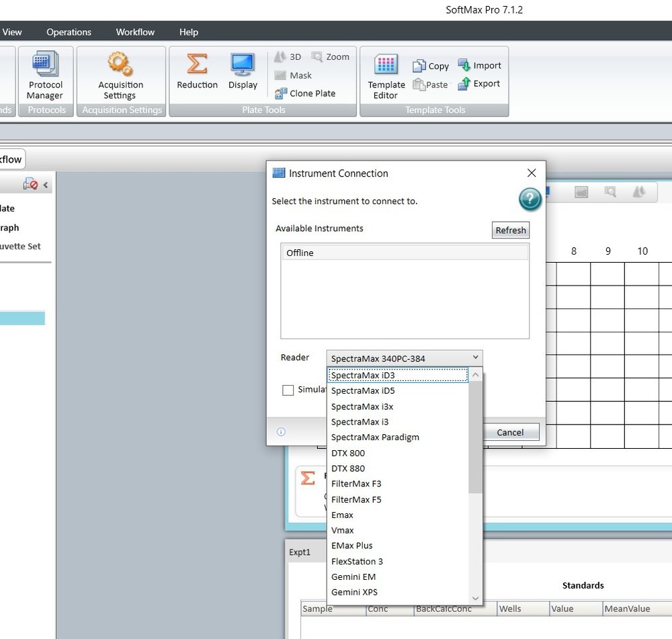
Task: Choose SpectraMax Paradigm reader
Action: pos(398,437)
